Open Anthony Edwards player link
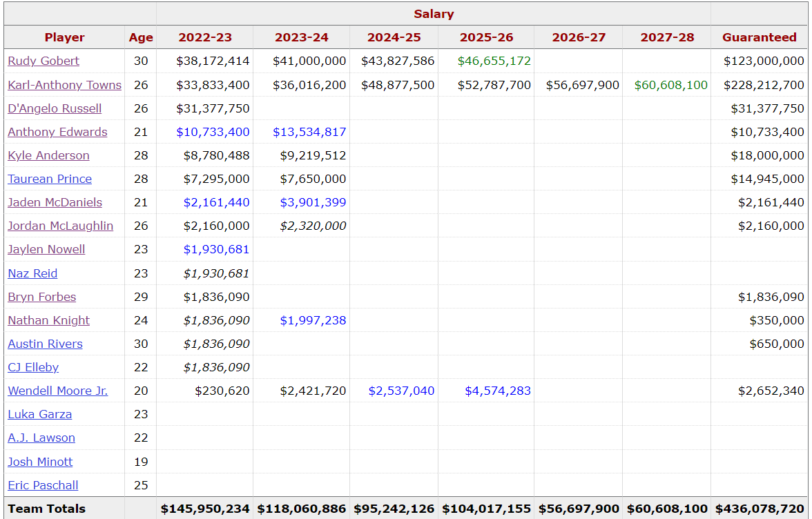 57,132
